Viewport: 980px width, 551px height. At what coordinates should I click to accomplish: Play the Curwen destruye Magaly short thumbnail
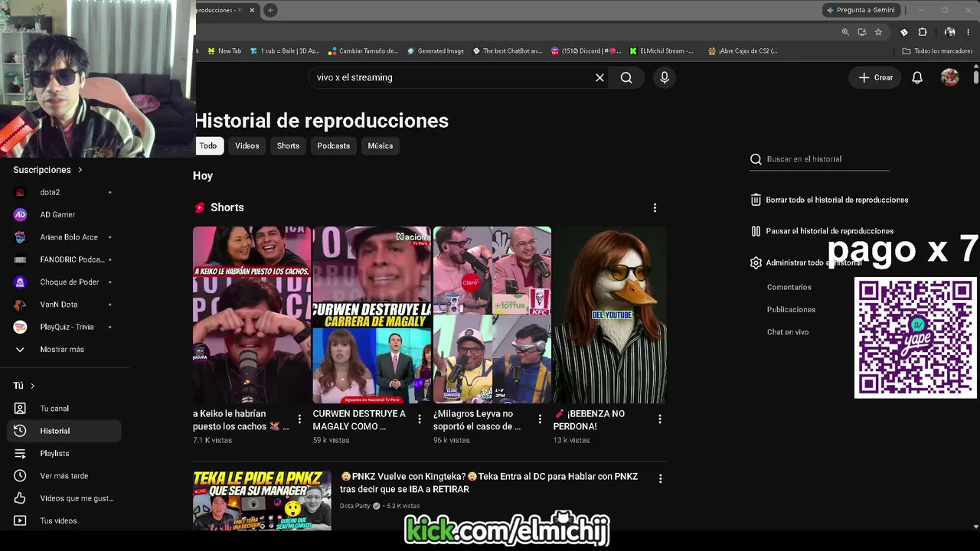pos(372,315)
